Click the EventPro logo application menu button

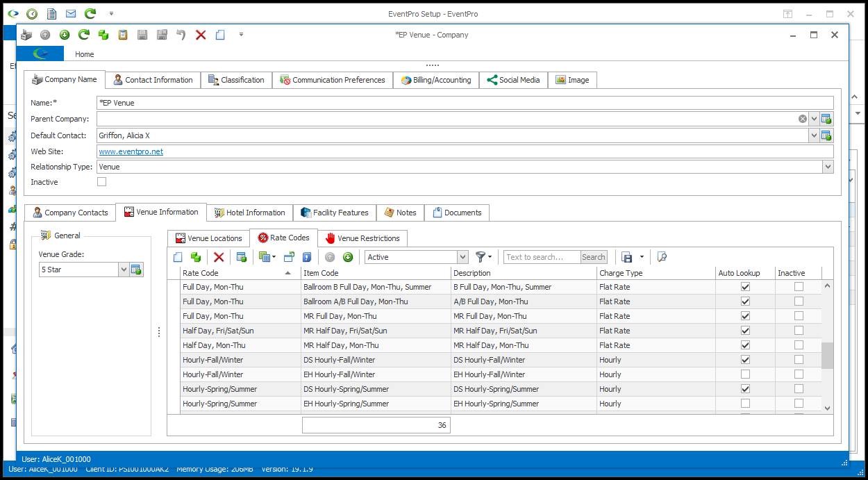pyautogui.click(x=40, y=53)
